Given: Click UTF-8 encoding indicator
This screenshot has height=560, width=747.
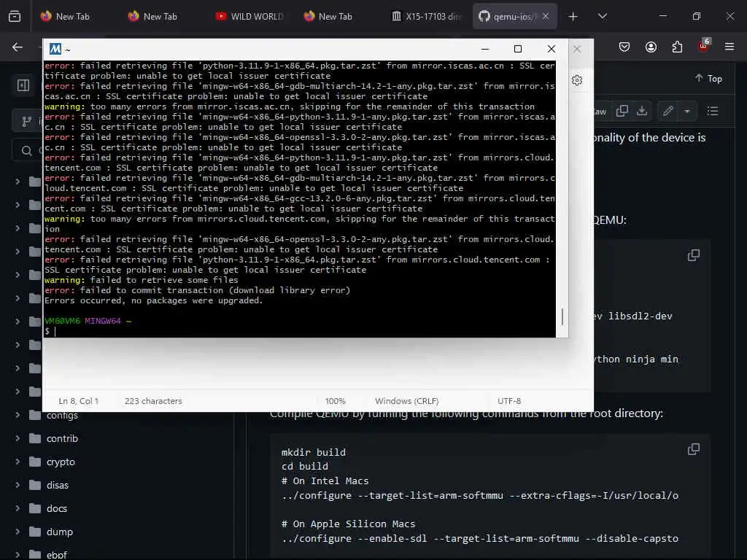Looking at the screenshot, I should coord(509,401).
